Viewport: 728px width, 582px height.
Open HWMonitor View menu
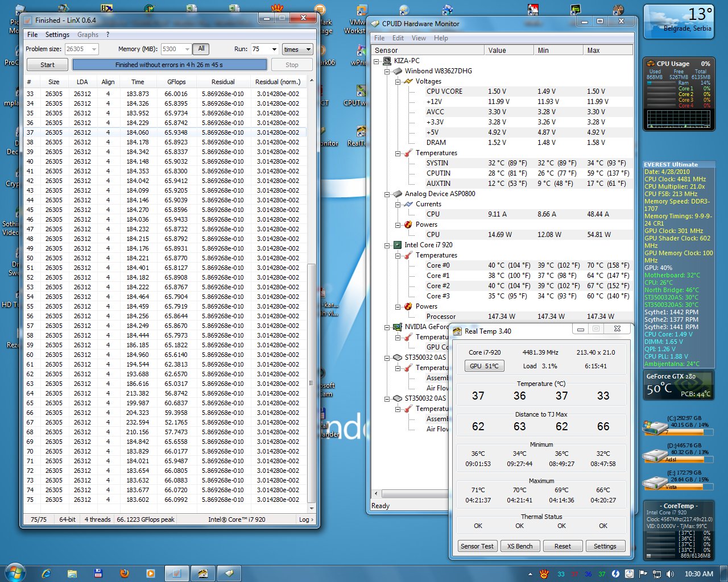[x=419, y=38]
